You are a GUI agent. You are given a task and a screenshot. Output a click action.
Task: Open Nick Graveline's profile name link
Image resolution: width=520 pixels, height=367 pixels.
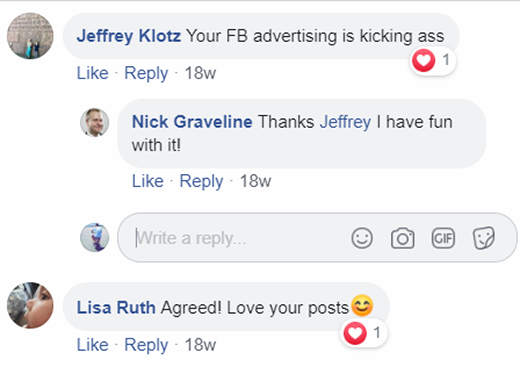[x=192, y=122]
